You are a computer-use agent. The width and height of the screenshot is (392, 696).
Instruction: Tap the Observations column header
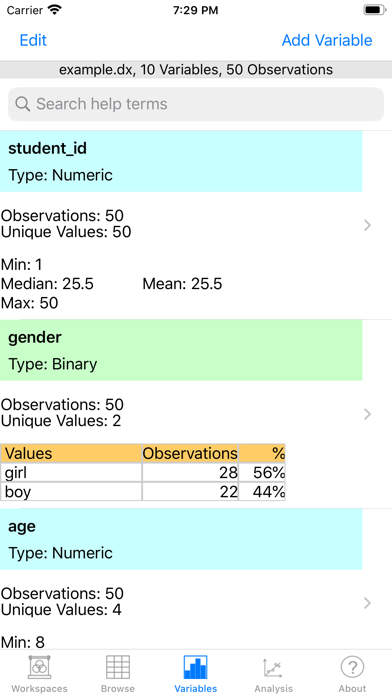pos(190,453)
